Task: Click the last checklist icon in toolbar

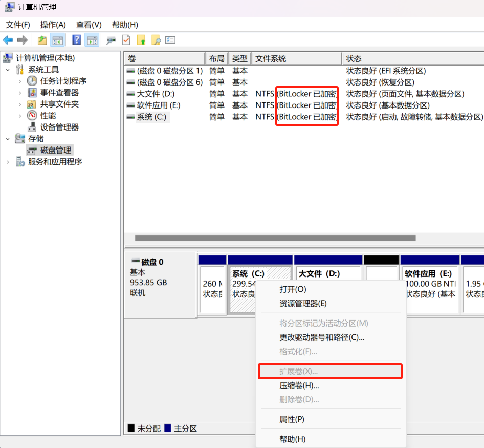Action: pyautogui.click(x=170, y=40)
